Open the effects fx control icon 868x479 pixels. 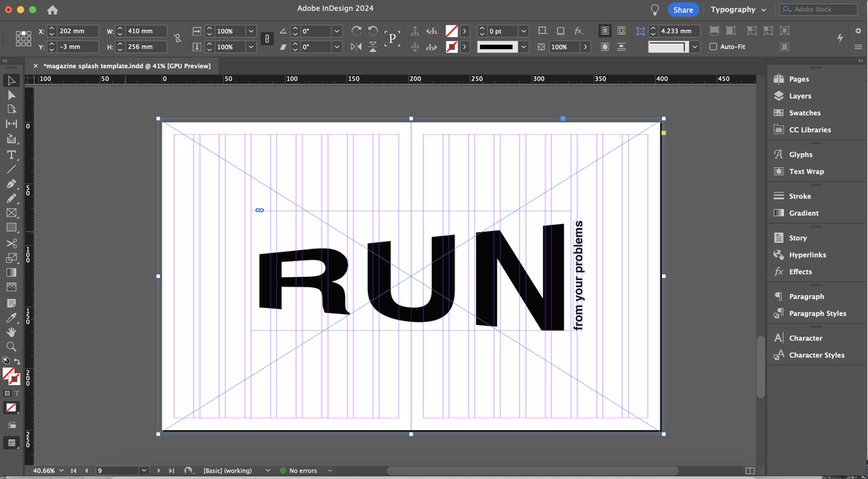(578, 31)
